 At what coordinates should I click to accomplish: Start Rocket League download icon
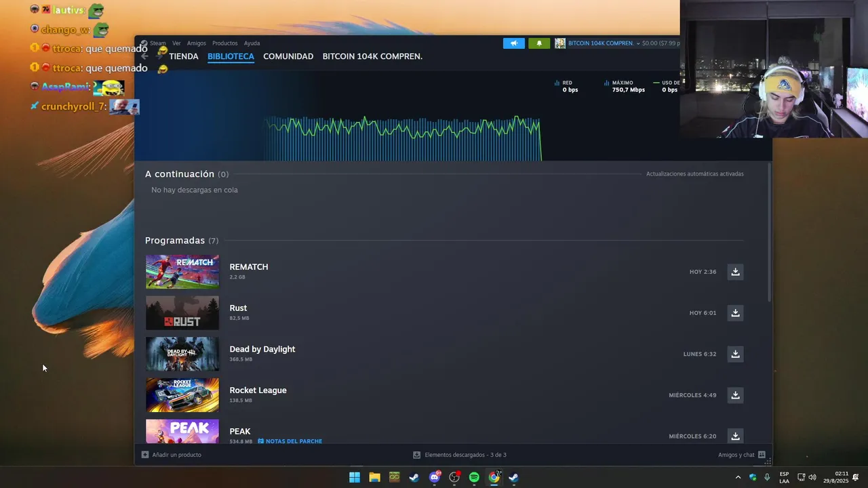[x=735, y=395]
